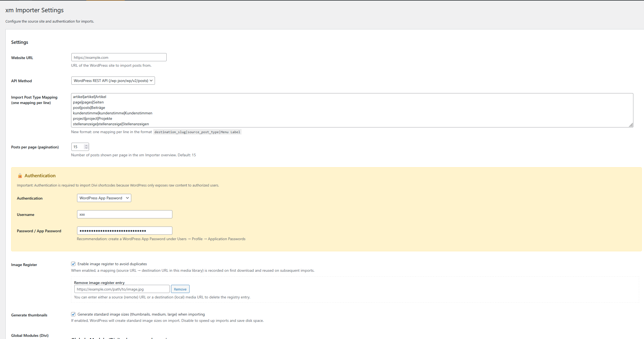Increase posts per page with up arrow
Screen dimensions: 644x339
[86, 145]
